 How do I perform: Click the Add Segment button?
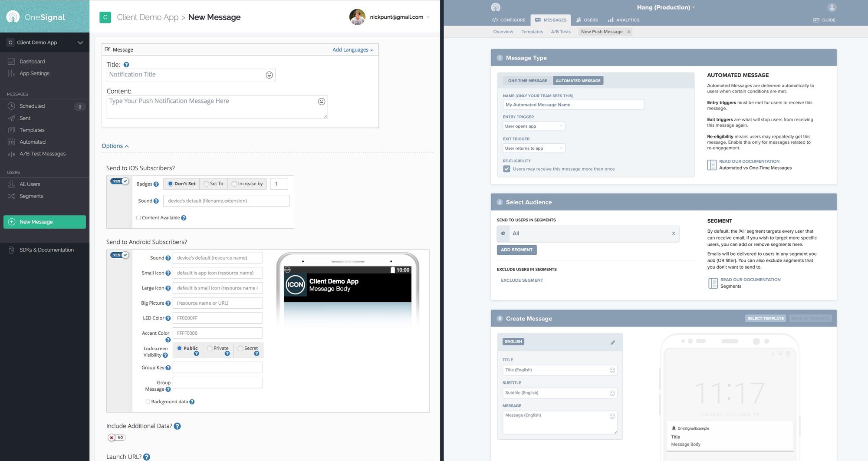[x=516, y=250]
